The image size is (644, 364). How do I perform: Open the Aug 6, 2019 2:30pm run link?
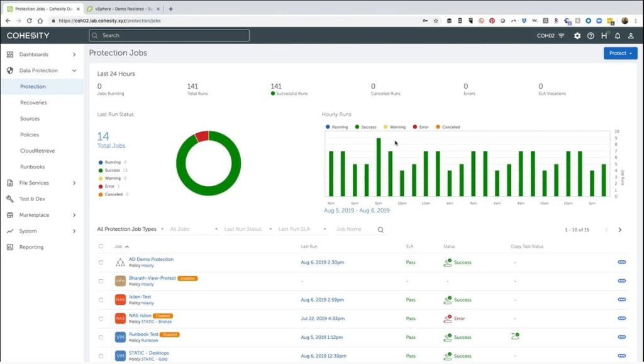323,262
